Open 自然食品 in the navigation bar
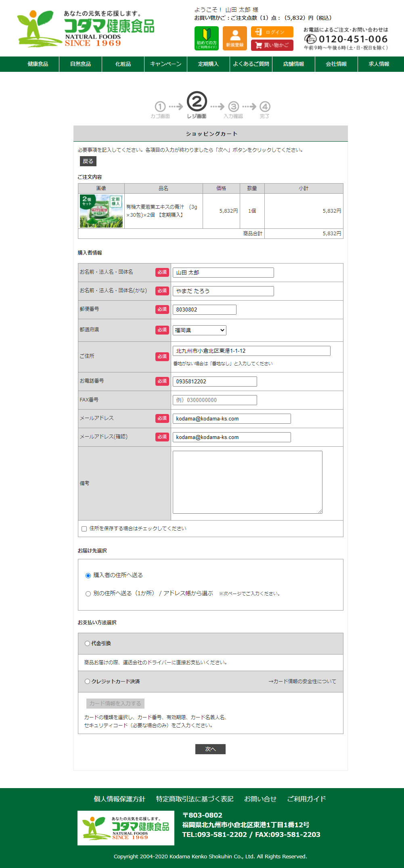This screenshot has height=868, width=404. pyautogui.click(x=81, y=64)
